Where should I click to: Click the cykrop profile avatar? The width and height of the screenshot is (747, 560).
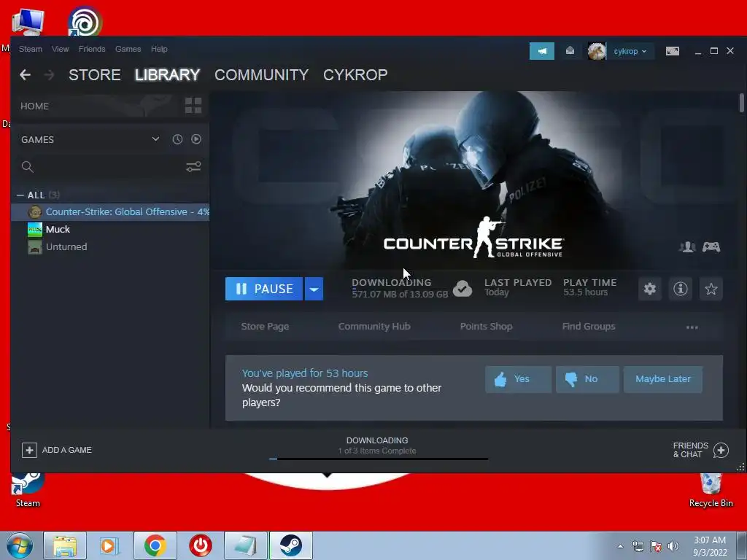597,51
